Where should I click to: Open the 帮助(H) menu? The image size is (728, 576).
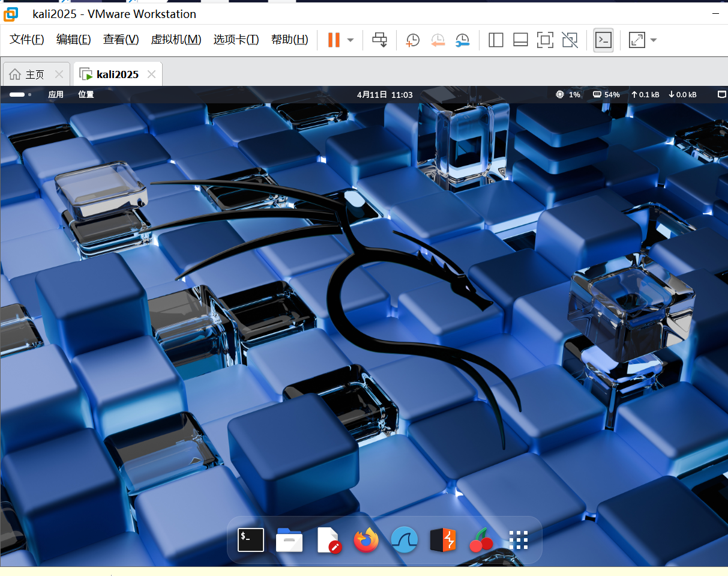pos(289,40)
